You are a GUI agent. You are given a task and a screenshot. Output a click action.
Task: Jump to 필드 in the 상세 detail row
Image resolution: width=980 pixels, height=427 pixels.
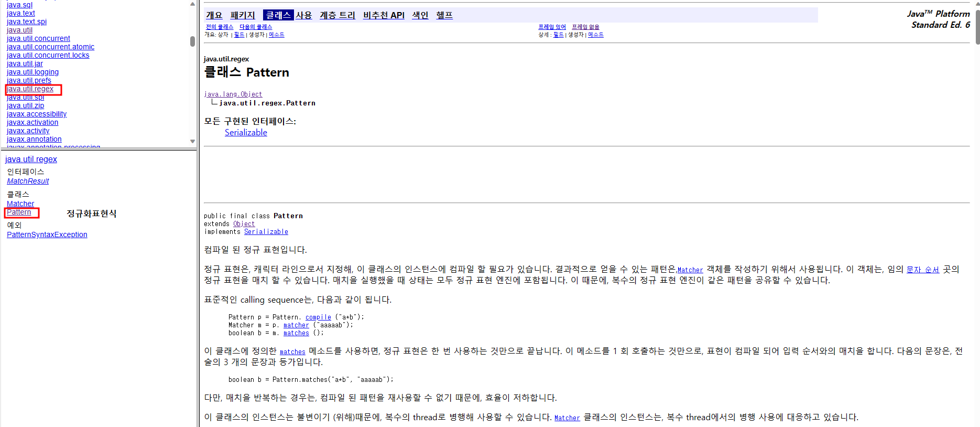[x=559, y=35]
